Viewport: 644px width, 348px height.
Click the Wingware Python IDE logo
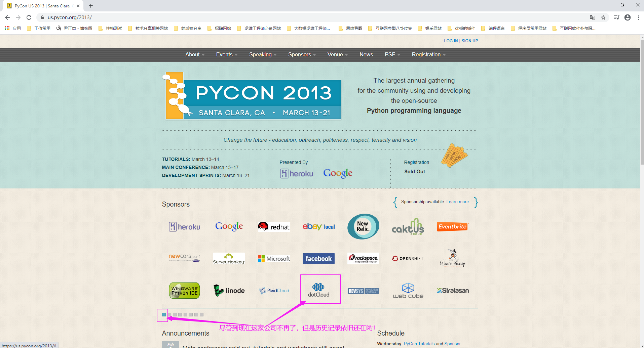pos(184,291)
